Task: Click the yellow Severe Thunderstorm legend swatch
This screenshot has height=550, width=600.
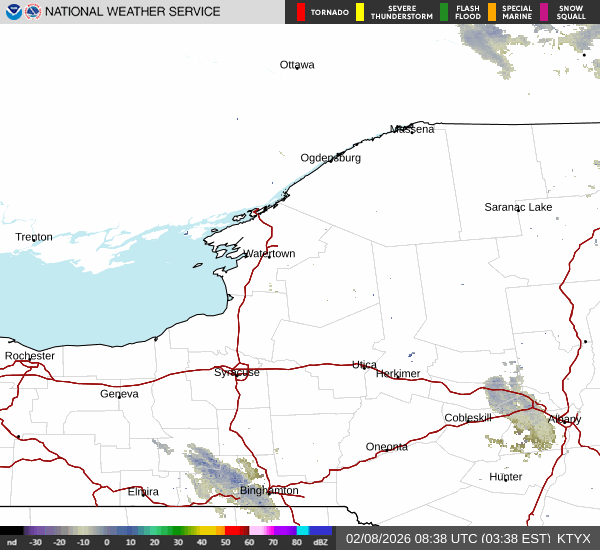Action: point(362,12)
